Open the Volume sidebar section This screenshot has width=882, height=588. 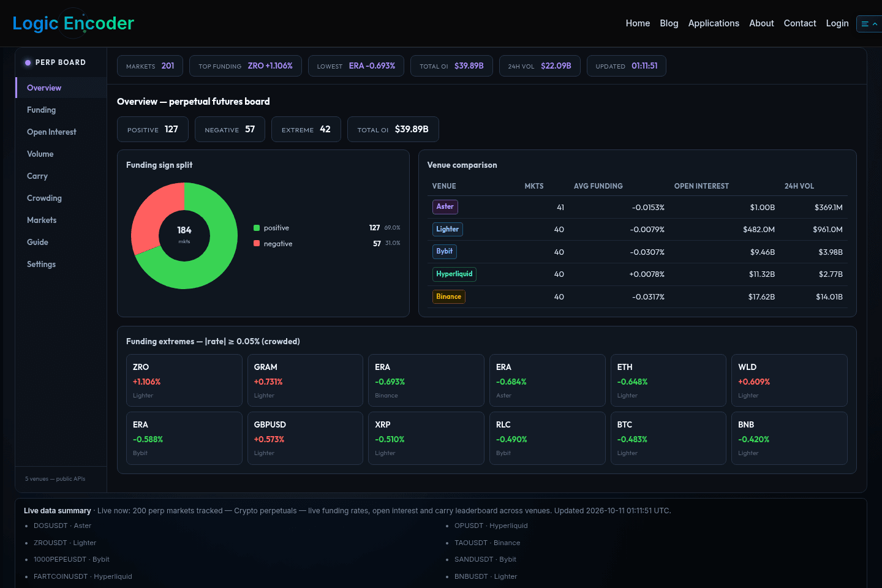point(61,154)
